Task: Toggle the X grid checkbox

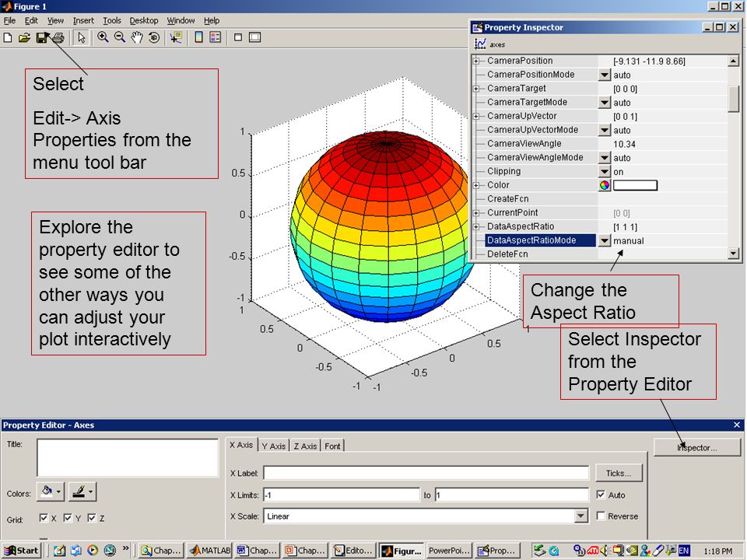Action: [x=44, y=518]
